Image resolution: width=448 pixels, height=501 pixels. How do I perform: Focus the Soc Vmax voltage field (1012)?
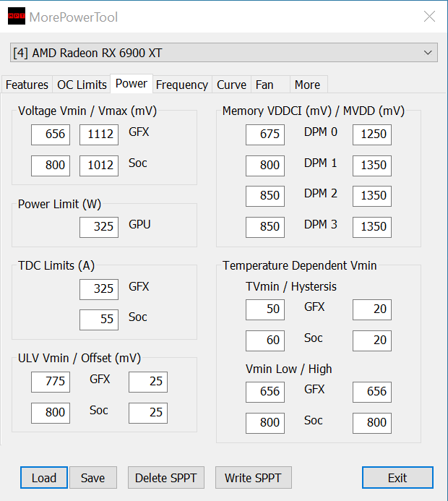pos(99,166)
